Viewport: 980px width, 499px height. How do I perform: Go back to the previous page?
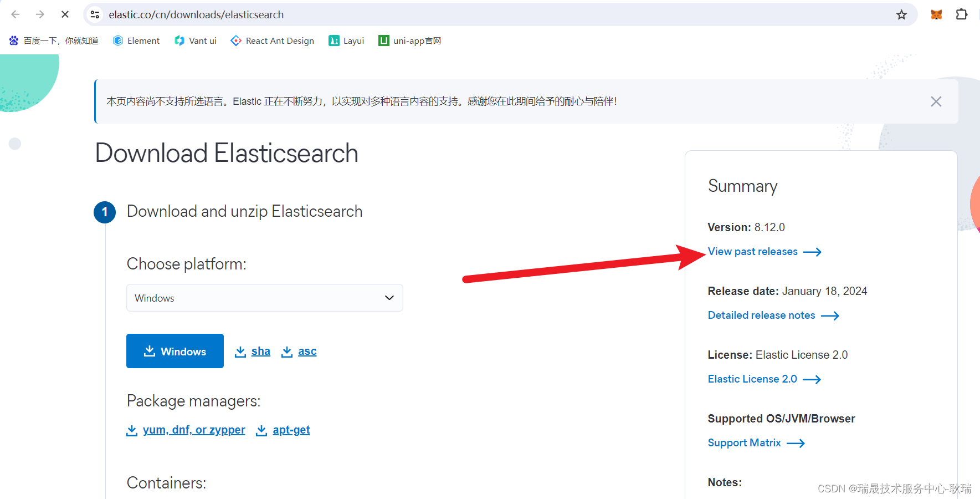pos(16,14)
